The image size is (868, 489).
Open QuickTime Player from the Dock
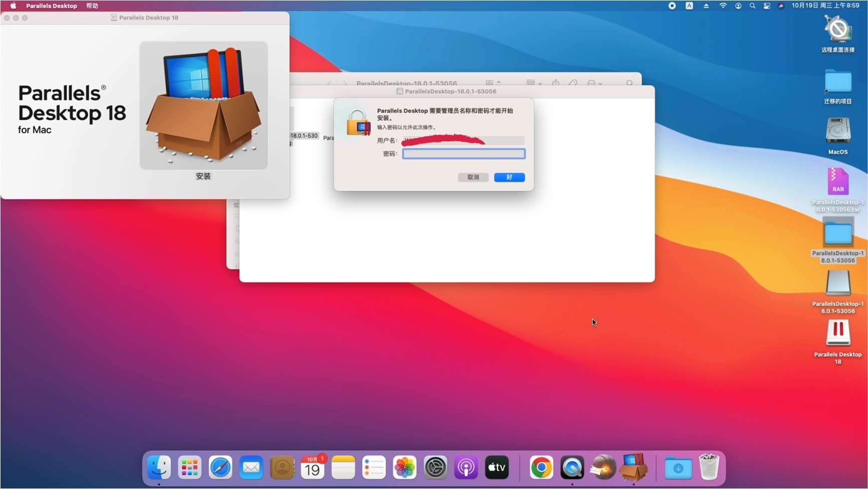[572, 468]
